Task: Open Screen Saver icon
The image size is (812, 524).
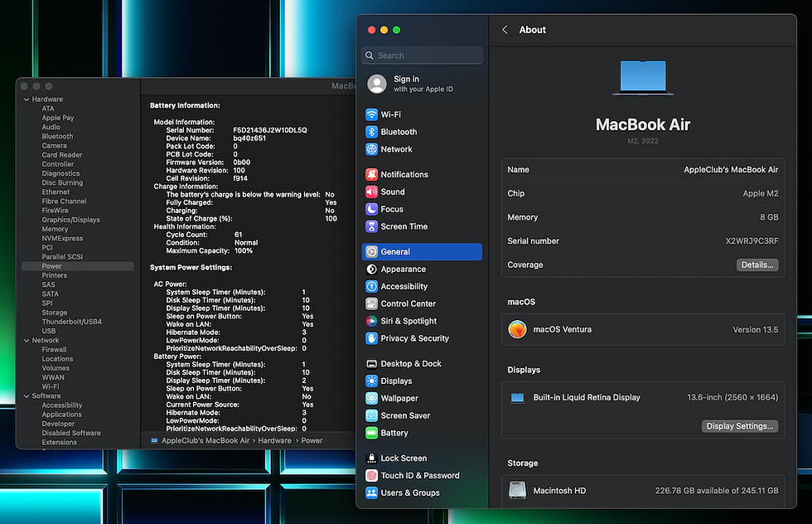Action: coord(371,415)
